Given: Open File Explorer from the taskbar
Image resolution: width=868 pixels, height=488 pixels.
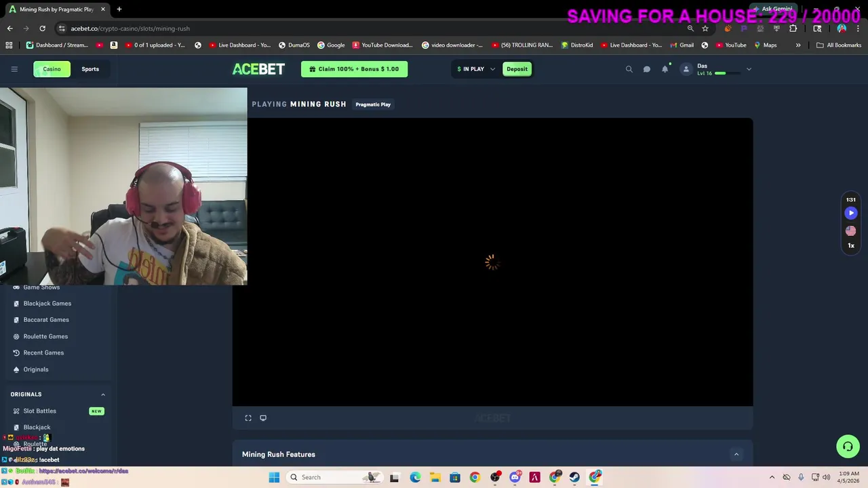Looking at the screenshot, I should [x=435, y=477].
